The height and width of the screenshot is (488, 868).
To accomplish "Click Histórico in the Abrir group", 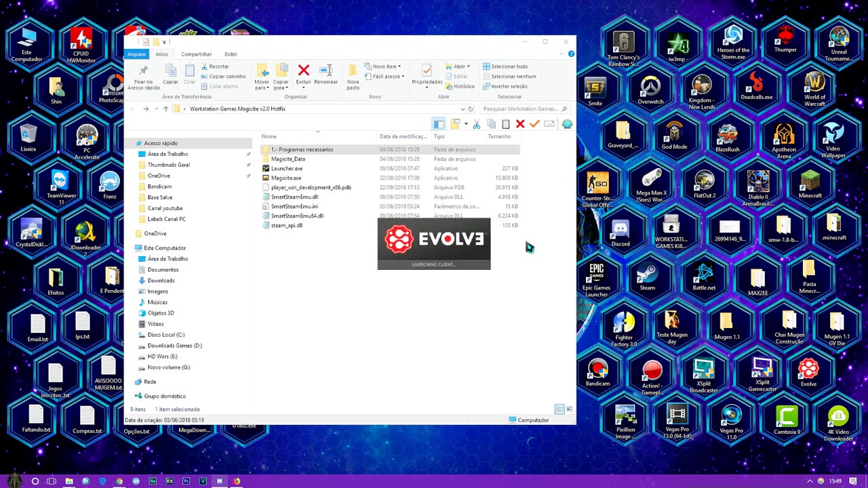I will pos(460,87).
